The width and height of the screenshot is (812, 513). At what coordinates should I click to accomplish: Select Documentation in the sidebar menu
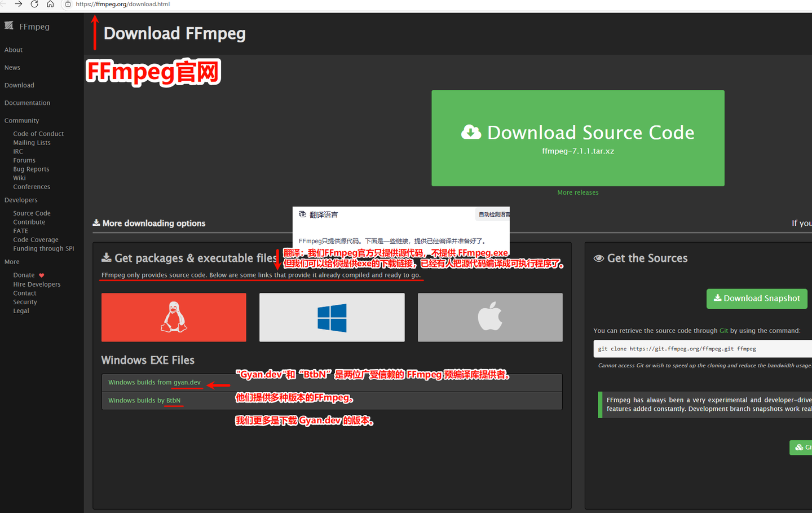(27, 102)
